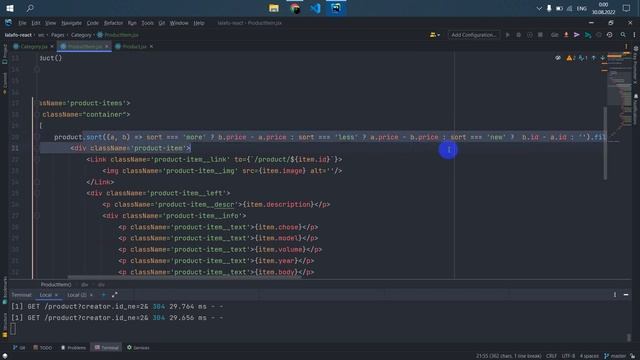The width and height of the screenshot is (640, 360).
Task: Open the TODO tool window
Action: click(x=42, y=348)
